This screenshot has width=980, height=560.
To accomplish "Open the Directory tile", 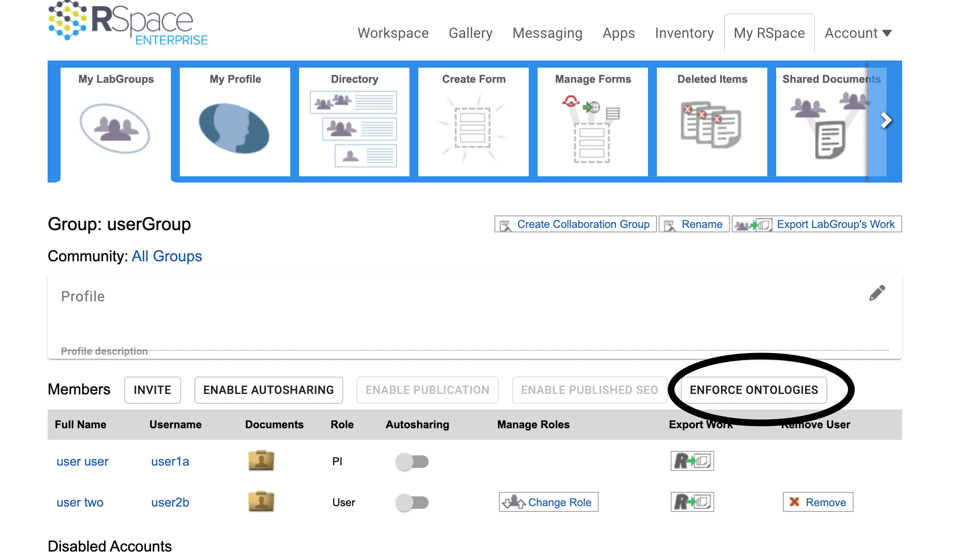I will [354, 122].
